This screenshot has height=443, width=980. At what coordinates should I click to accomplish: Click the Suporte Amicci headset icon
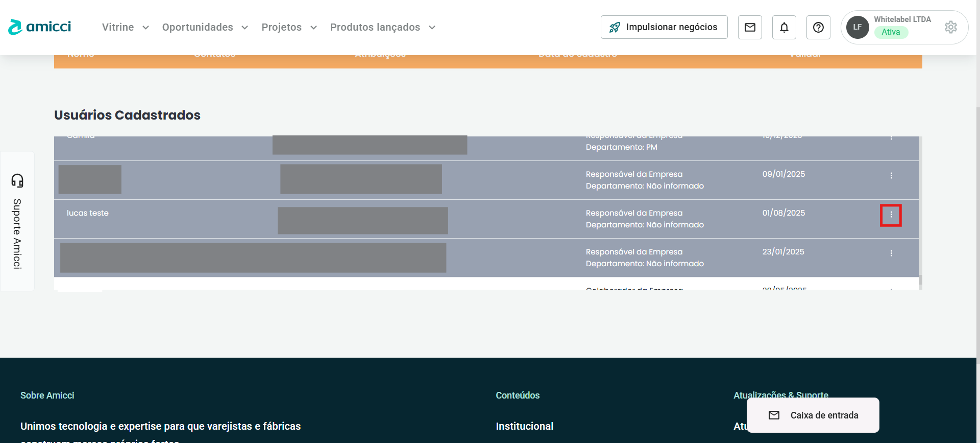tap(17, 180)
